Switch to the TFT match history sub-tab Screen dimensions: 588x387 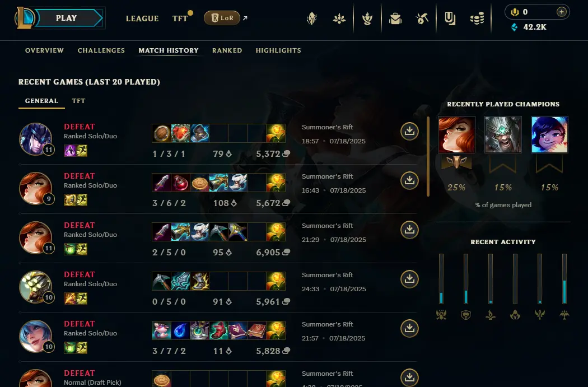tap(78, 101)
